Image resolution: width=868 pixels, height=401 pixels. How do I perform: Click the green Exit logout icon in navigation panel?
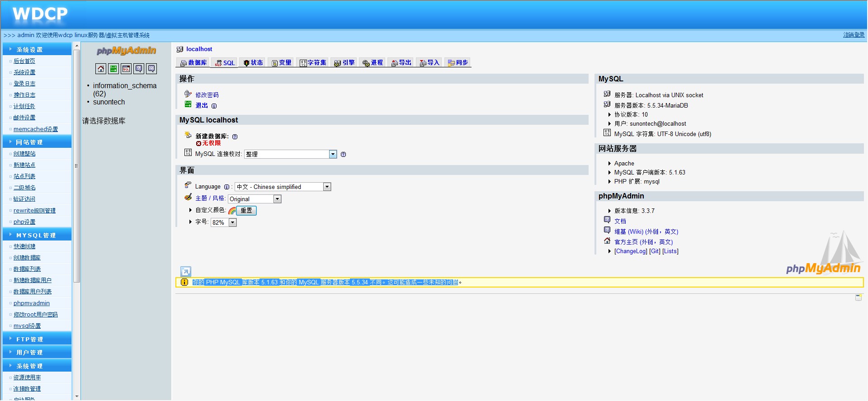click(x=113, y=69)
